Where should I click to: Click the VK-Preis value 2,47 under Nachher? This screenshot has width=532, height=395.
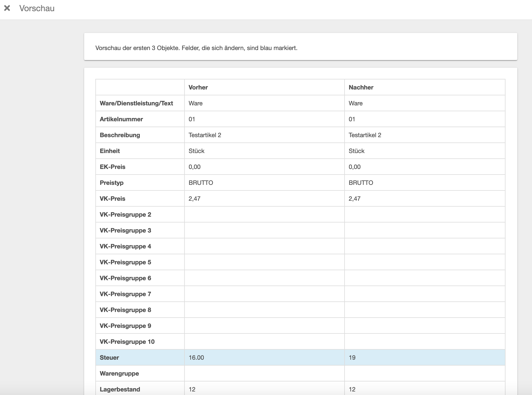click(x=355, y=199)
